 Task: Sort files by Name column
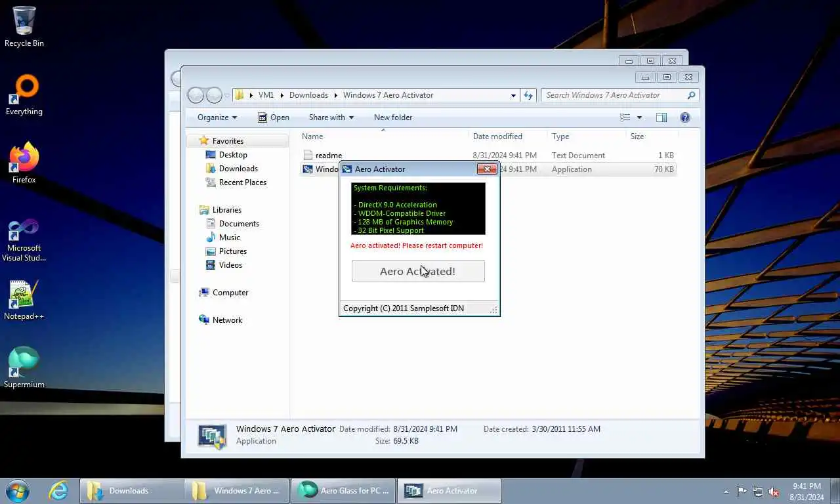(385, 136)
